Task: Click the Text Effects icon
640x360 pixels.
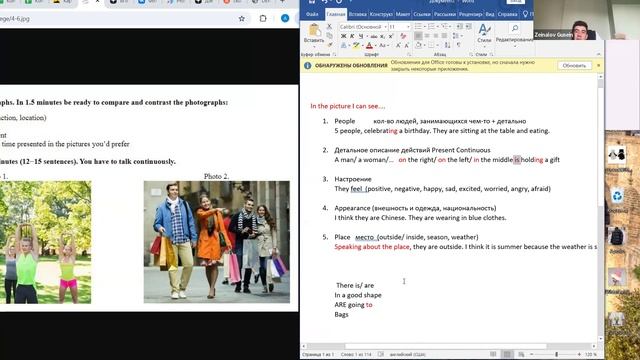Action: point(344,45)
